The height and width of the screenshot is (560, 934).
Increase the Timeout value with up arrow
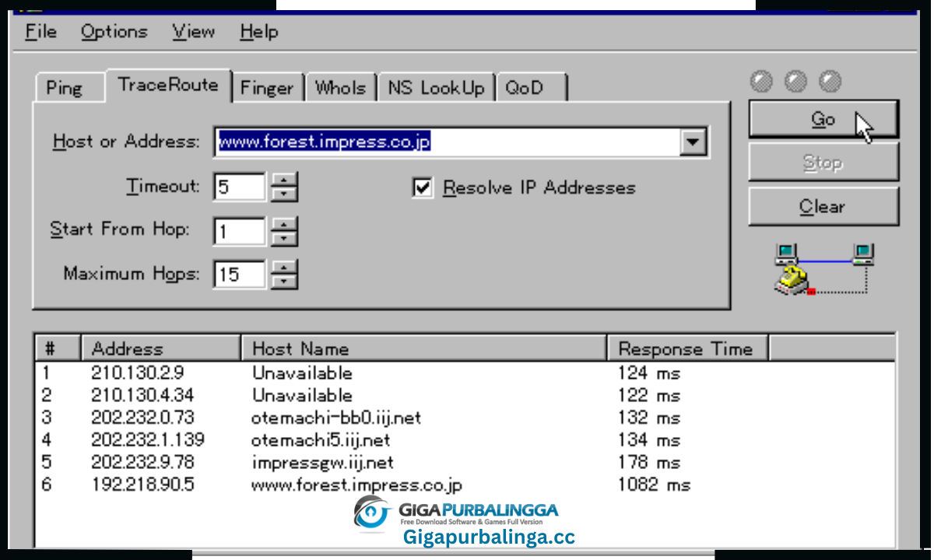pyautogui.click(x=284, y=180)
